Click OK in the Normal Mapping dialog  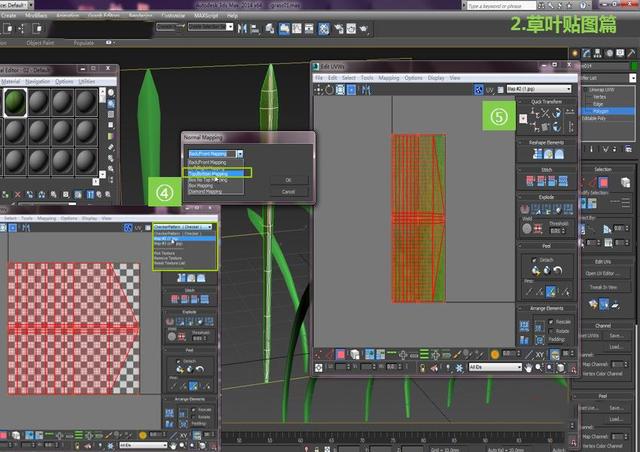tap(288, 180)
